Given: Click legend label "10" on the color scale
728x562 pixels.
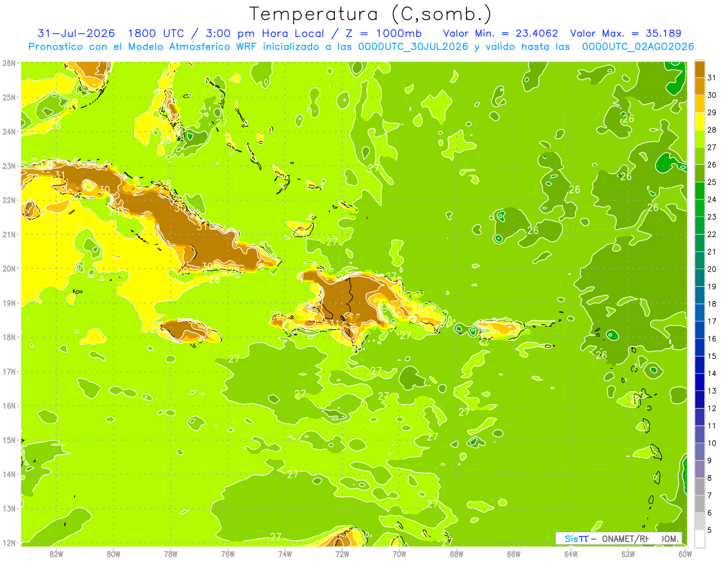Looking at the screenshot, I should (x=712, y=443).
